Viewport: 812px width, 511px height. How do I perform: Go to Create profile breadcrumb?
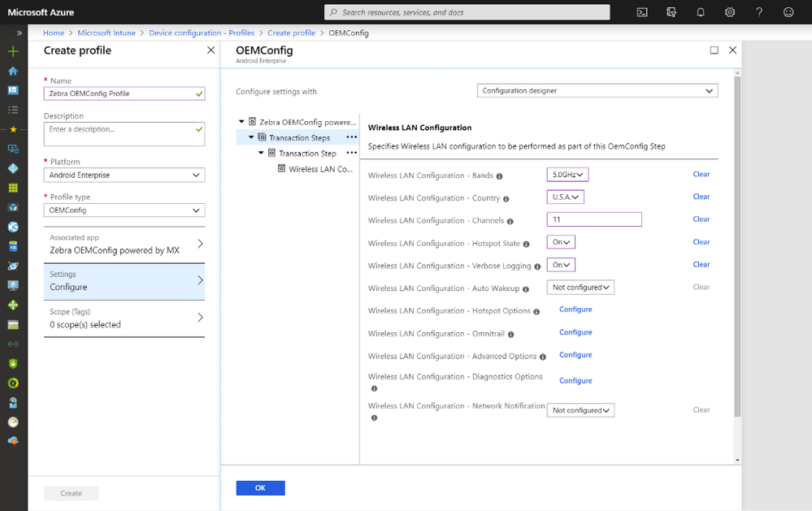click(x=292, y=33)
